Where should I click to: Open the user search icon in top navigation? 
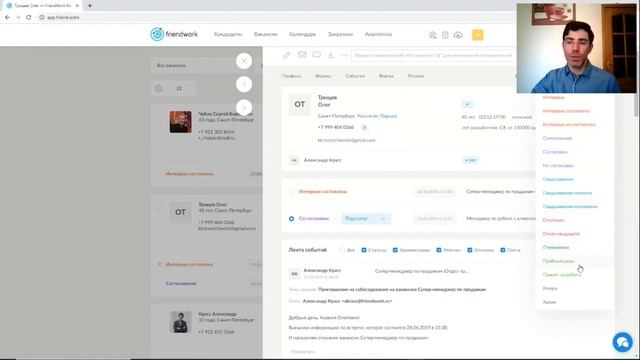(432, 35)
